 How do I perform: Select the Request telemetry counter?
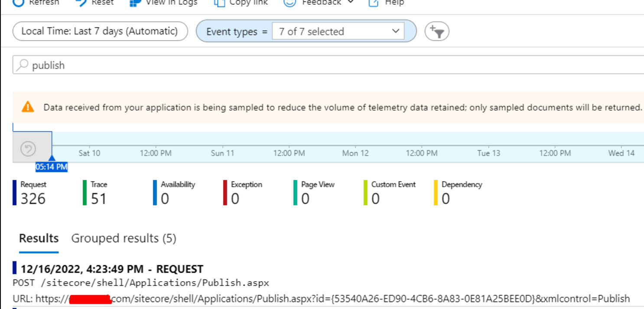point(30,192)
